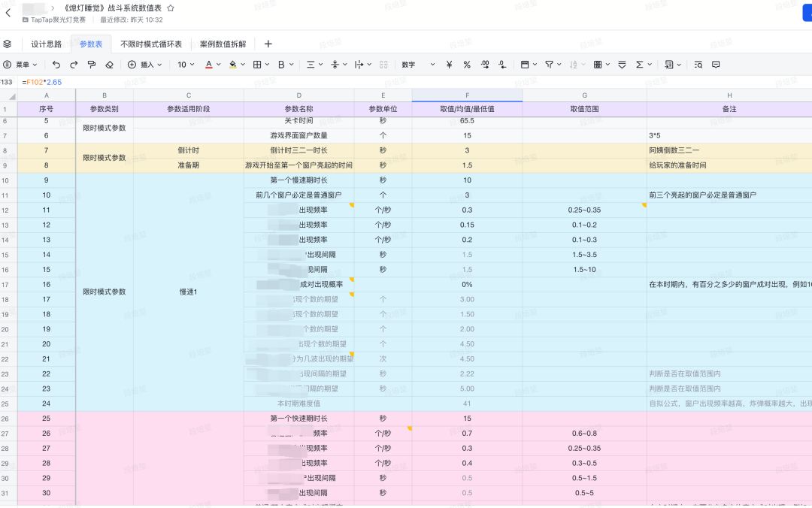Open the 数字 number format dropdown
This screenshot has width=812, height=508.
pos(418,65)
